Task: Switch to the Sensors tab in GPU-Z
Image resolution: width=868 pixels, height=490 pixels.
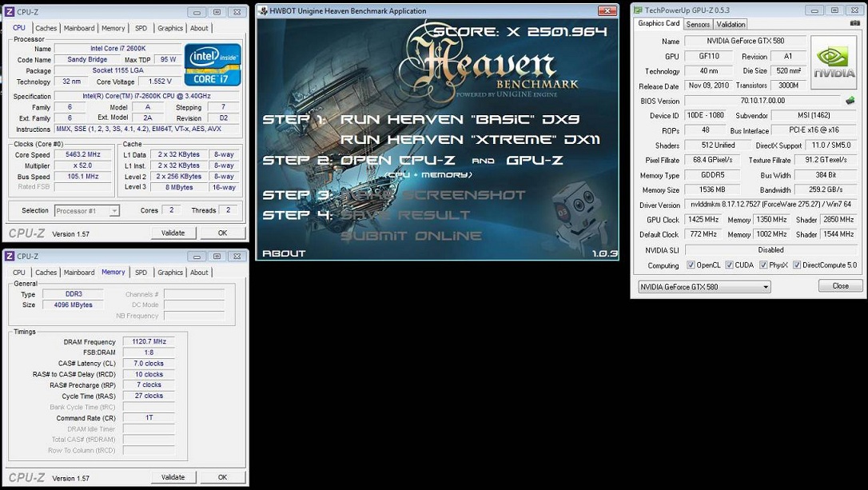Action: (x=698, y=25)
